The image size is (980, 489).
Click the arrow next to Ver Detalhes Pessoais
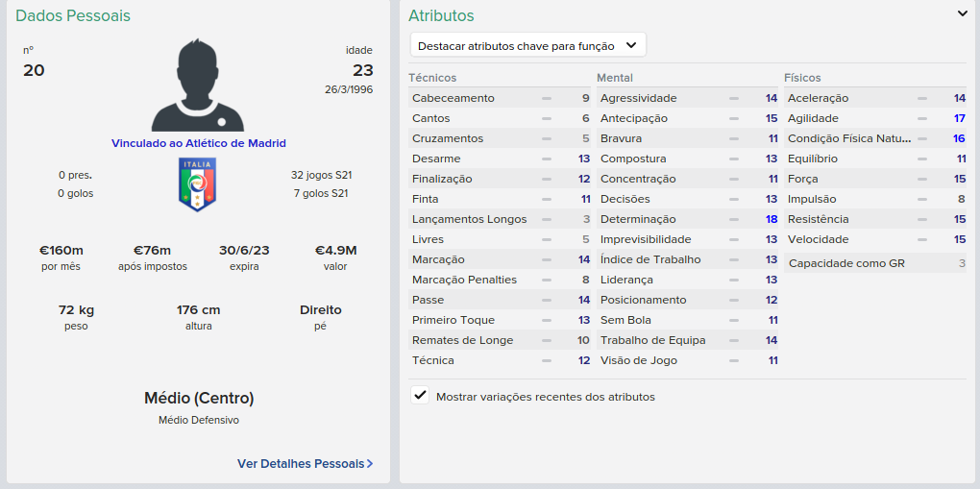[370, 463]
